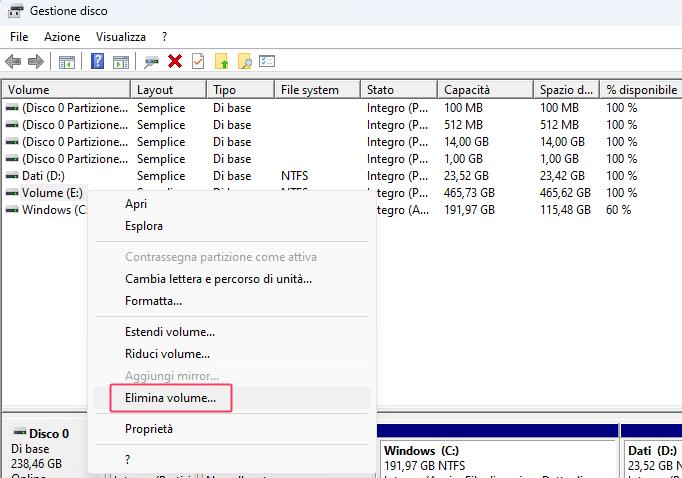Sort by the Capacità column header
The height and width of the screenshot is (478, 682).
pyautogui.click(x=485, y=90)
